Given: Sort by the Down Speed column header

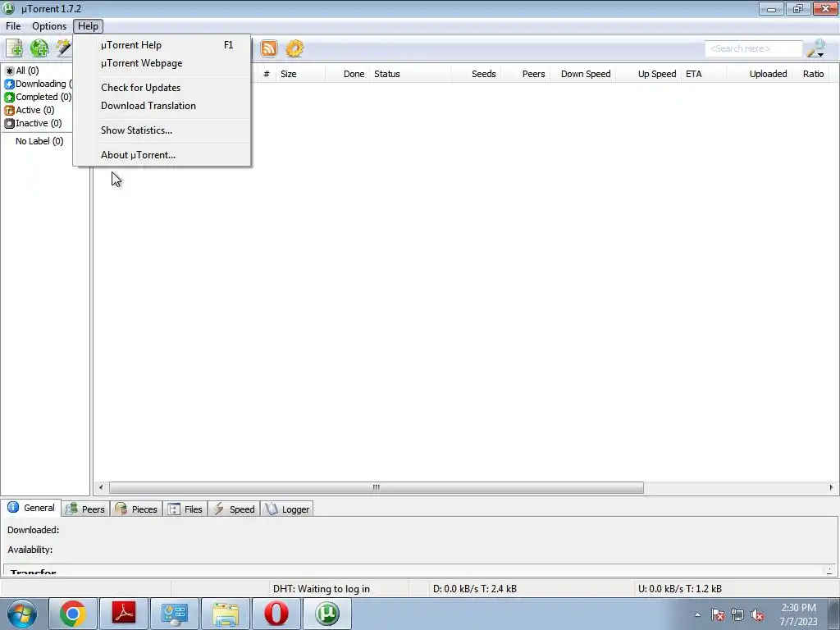Looking at the screenshot, I should [583, 74].
